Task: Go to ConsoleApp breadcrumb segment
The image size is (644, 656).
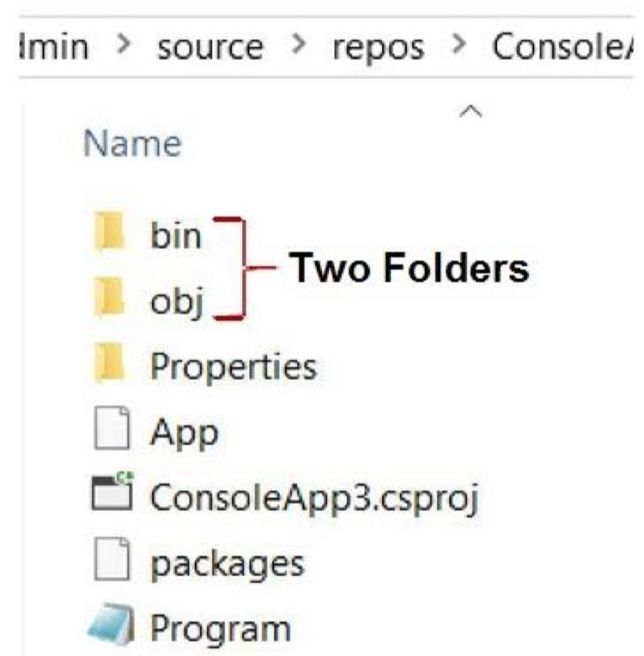Action: pyautogui.click(x=562, y=46)
